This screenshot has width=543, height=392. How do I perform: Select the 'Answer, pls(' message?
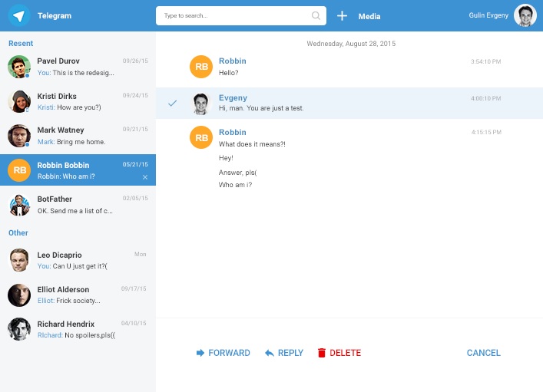pyautogui.click(x=237, y=173)
